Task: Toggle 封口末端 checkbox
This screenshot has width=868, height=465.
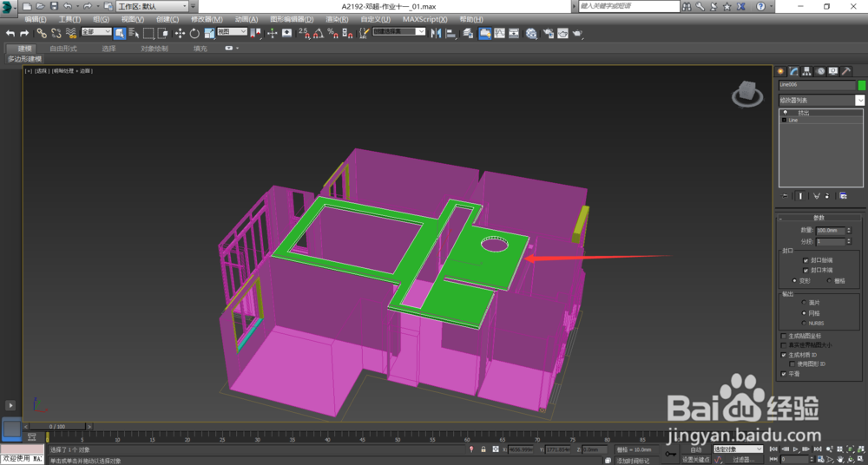Action: coord(806,270)
